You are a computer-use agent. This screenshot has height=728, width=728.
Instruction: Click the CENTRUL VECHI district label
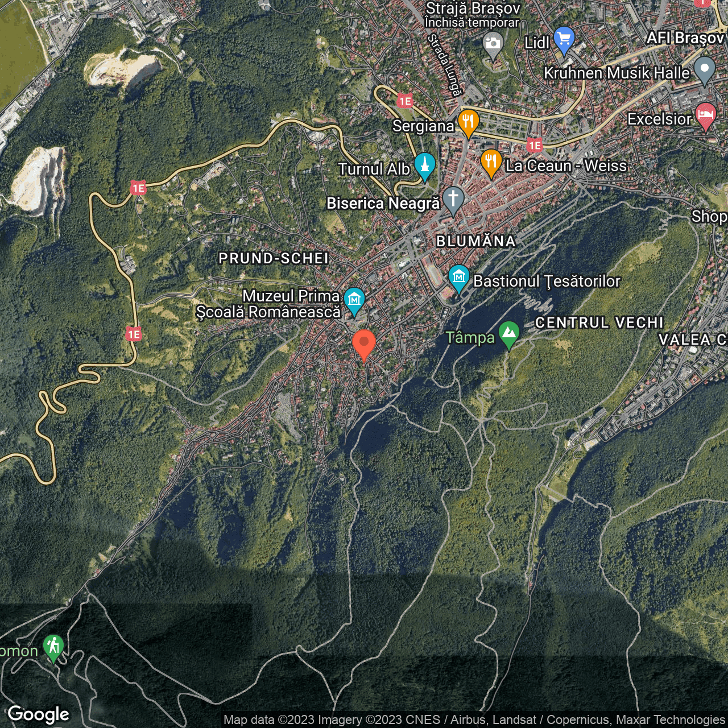tap(600, 323)
